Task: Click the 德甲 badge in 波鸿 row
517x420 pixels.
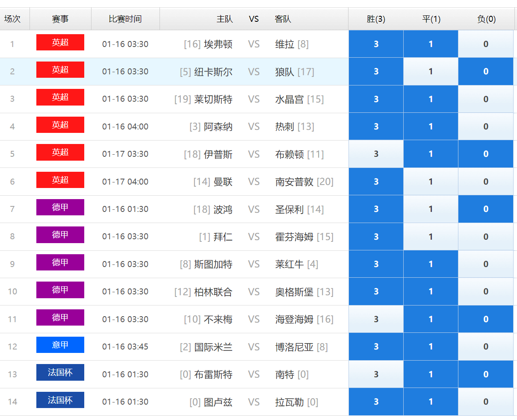Action: (x=60, y=207)
